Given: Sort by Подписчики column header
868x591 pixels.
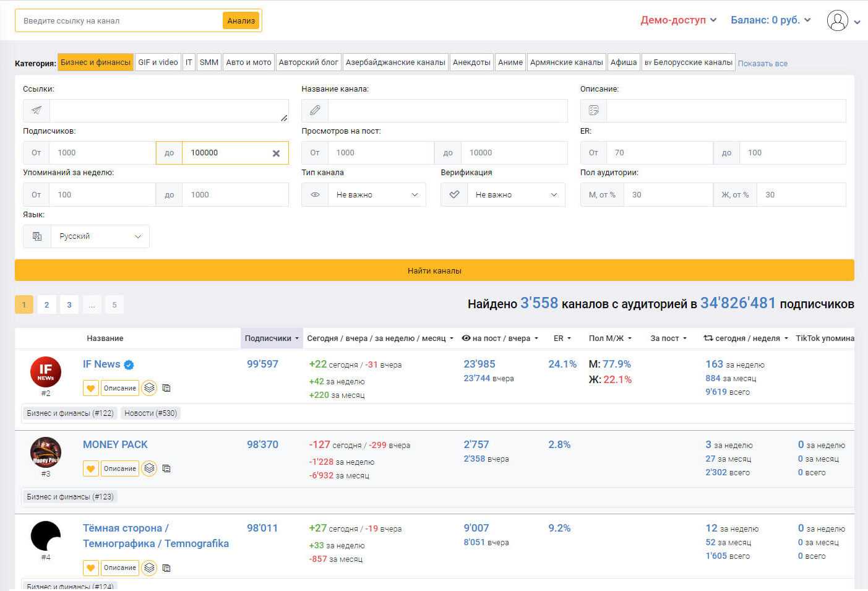Looking at the screenshot, I should 271,339.
